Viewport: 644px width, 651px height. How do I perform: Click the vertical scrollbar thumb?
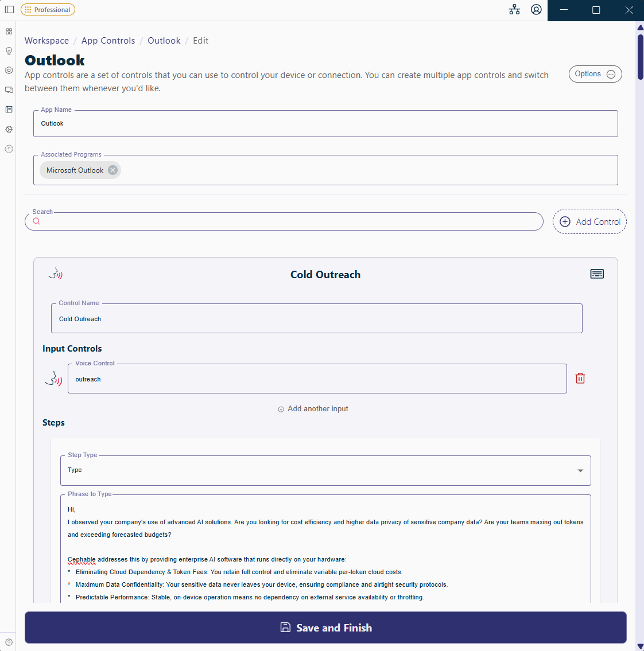point(640,56)
